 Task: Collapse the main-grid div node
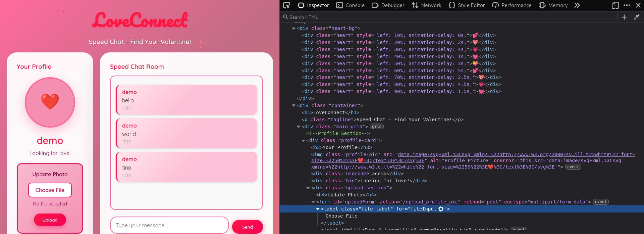tap(298, 127)
